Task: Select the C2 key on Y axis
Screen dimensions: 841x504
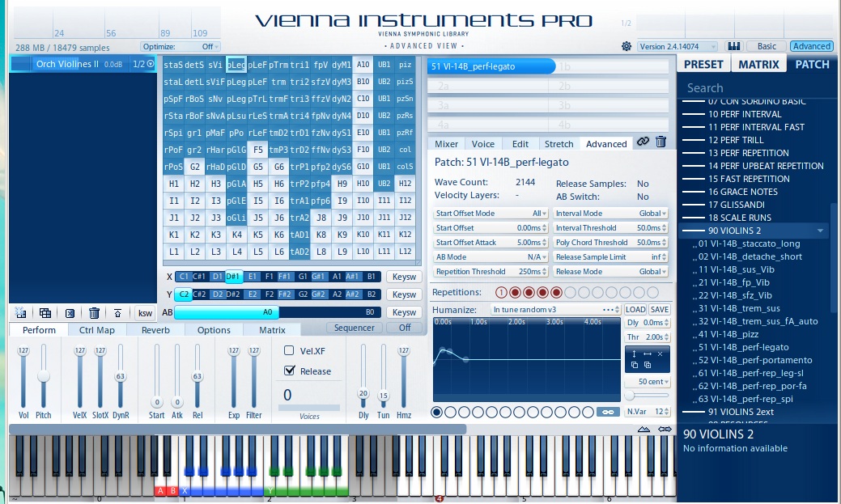Action: click(x=184, y=294)
